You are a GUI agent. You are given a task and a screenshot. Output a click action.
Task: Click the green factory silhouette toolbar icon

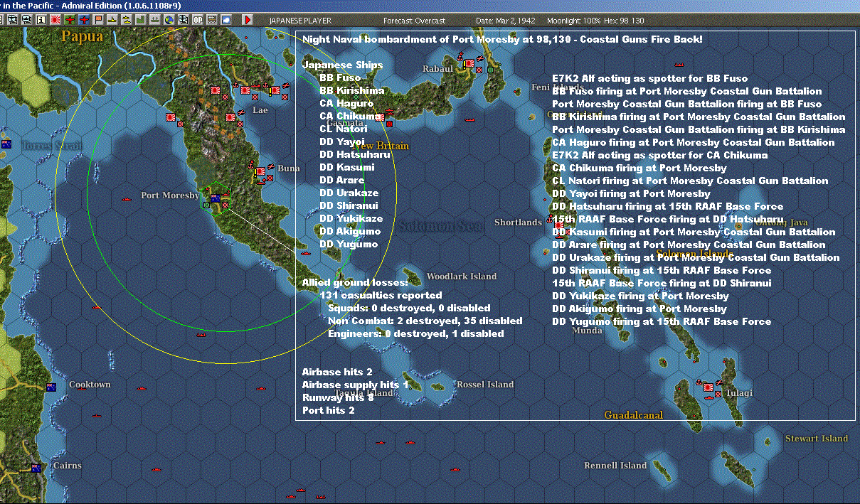[140, 20]
